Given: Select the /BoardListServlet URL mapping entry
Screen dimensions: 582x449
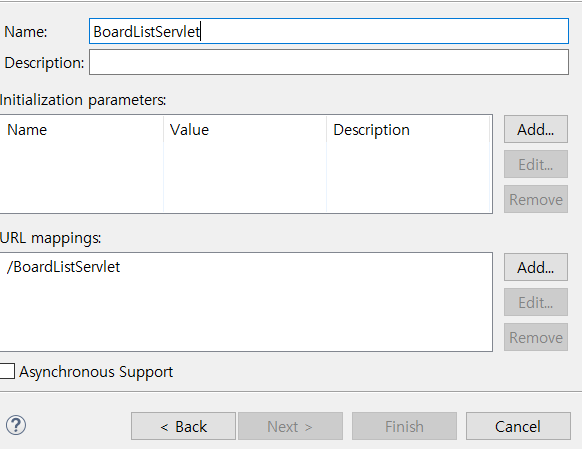Looking at the screenshot, I should click(63, 267).
